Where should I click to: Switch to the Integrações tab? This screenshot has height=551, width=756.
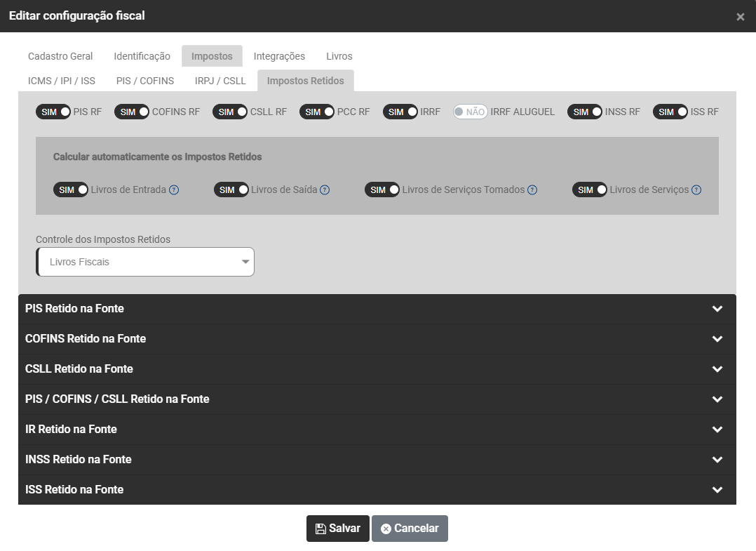(279, 56)
